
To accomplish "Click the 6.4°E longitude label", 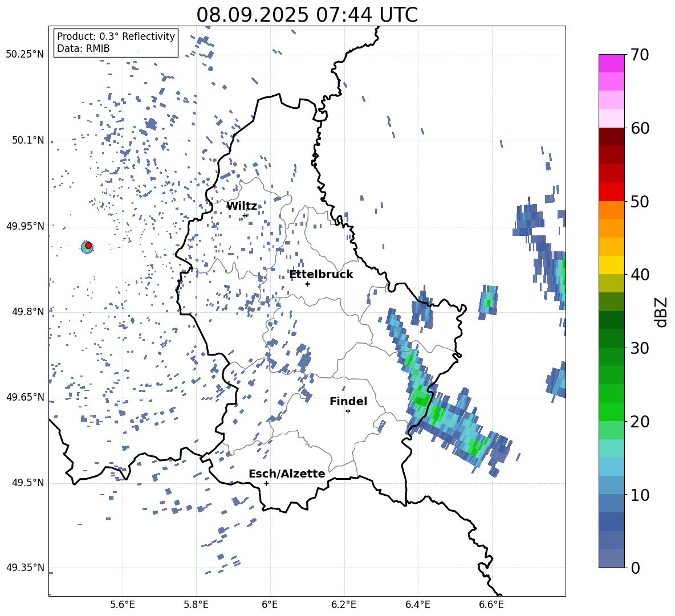I will [417, 605].
